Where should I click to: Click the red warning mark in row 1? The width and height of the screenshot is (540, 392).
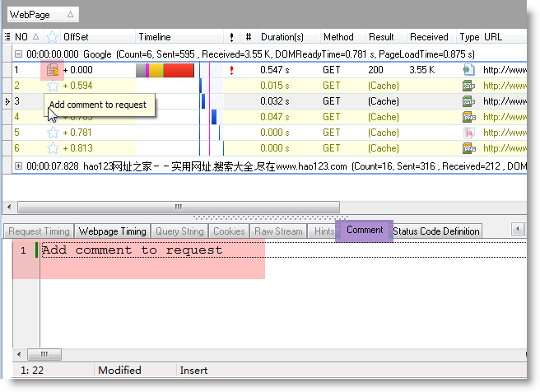pos(232,70)
